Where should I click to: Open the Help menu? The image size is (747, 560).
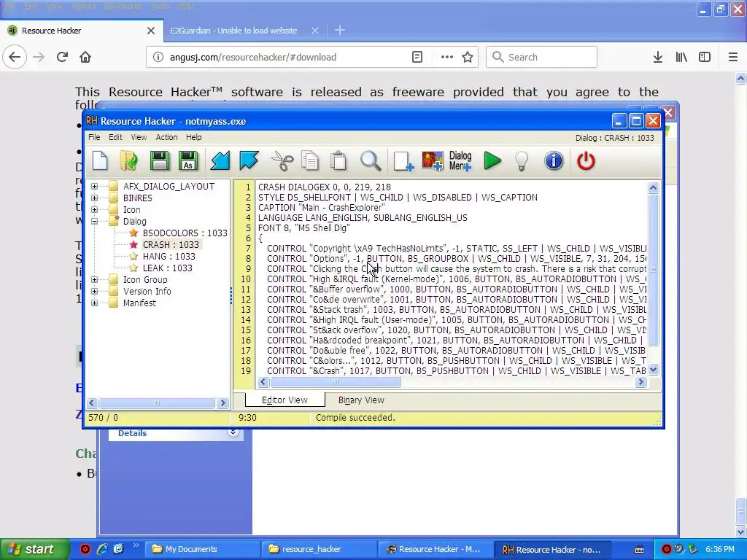pos(193,137)
